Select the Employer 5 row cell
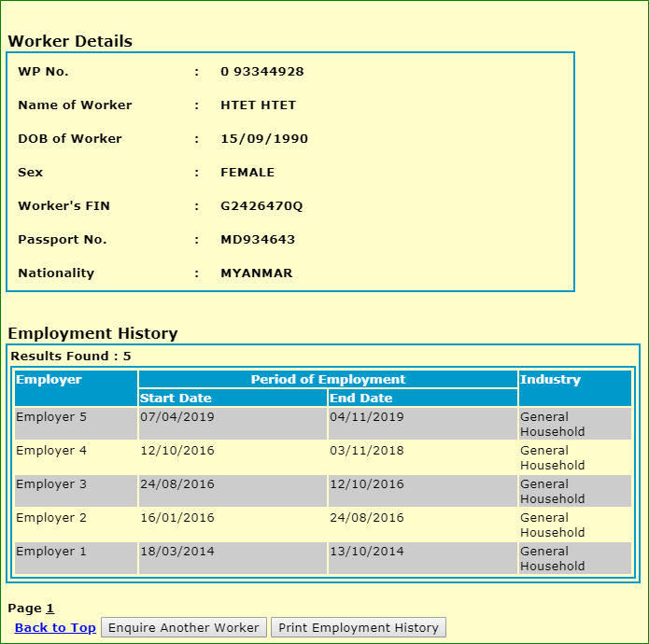The height and width of the screenshot is (644, 649). click(51, 417)
